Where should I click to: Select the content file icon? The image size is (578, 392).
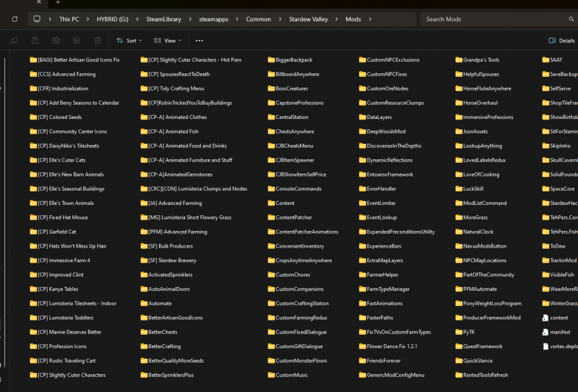click(x=546, y=318)
